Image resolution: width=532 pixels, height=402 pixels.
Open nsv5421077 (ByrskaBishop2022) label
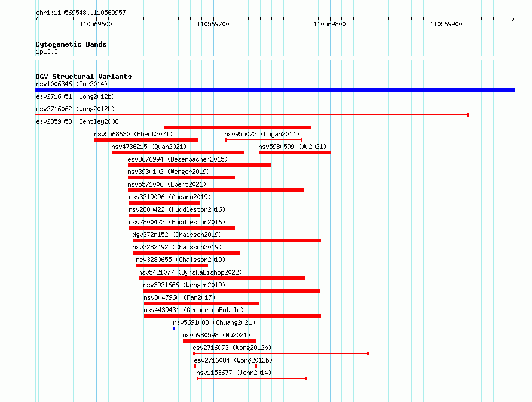coord(190,272)
